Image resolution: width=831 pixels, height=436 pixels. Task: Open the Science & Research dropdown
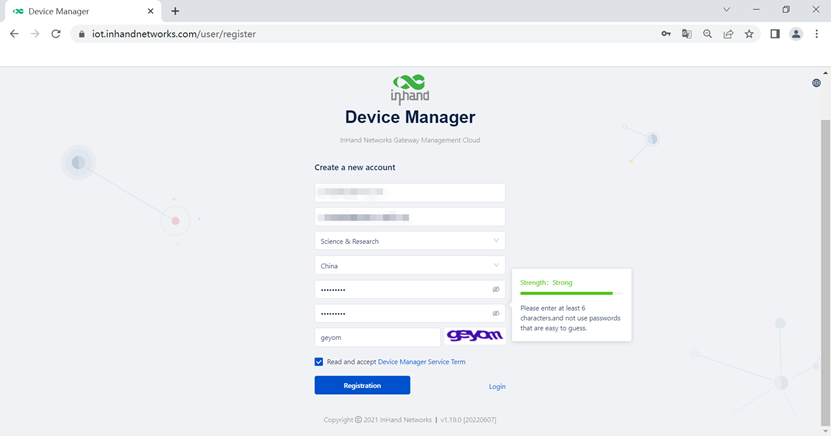pyautogui.click(x=410, y=241)
